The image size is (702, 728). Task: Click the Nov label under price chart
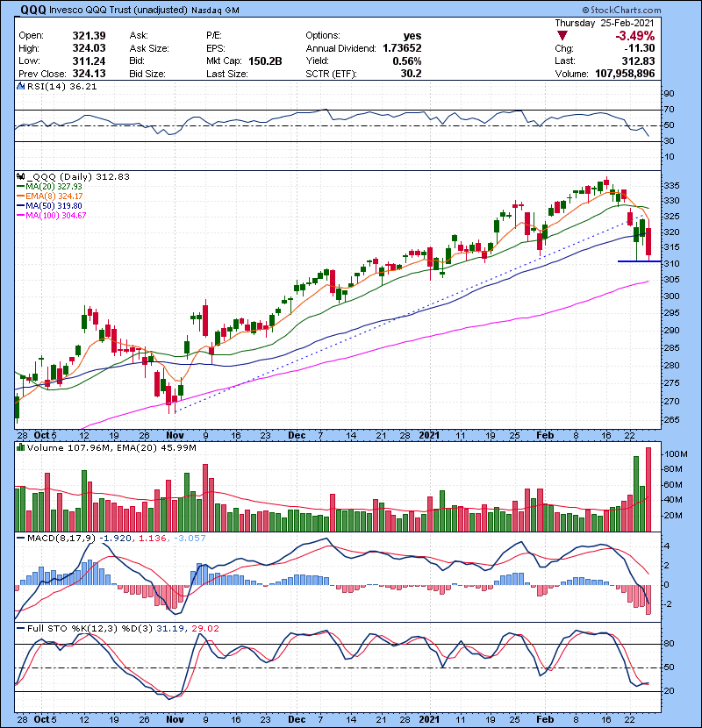tap(175, 436)
